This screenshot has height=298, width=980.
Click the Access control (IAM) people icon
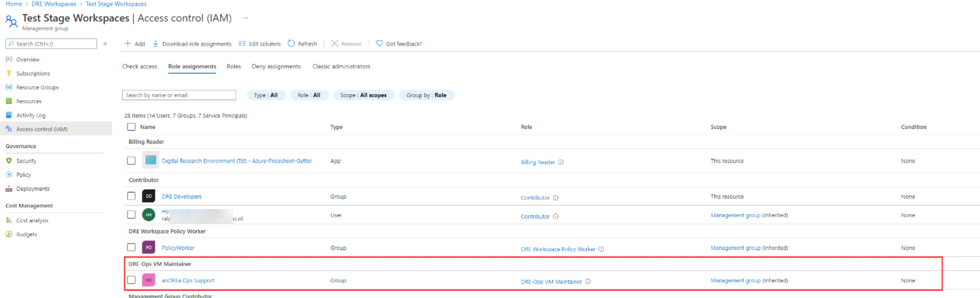pyautogui.click(x=9, y=129)
